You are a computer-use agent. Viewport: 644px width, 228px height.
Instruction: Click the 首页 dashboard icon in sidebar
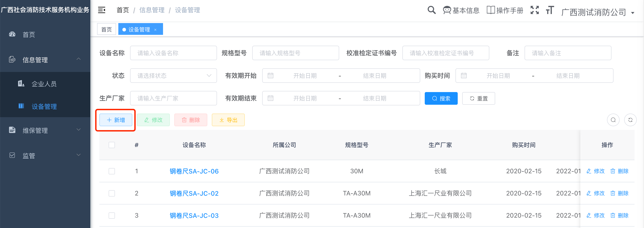coord(12,34)
